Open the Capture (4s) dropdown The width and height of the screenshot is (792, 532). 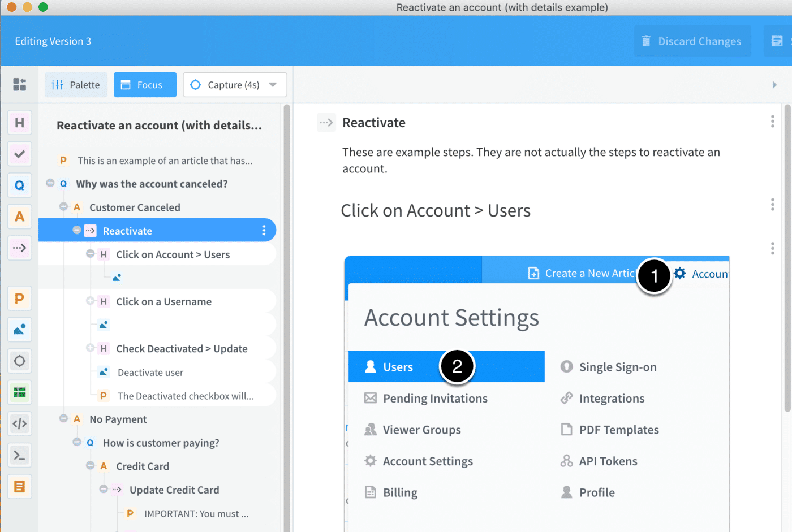click(x=273, y=84)
